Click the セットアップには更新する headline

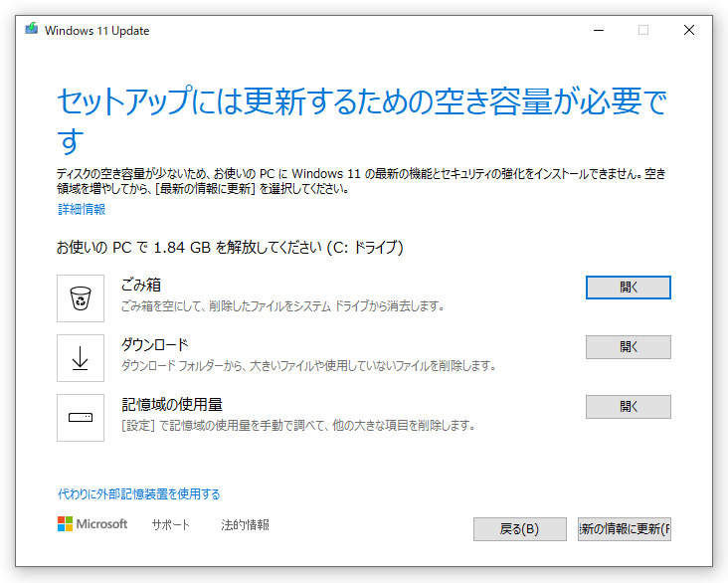click(362, 119)
